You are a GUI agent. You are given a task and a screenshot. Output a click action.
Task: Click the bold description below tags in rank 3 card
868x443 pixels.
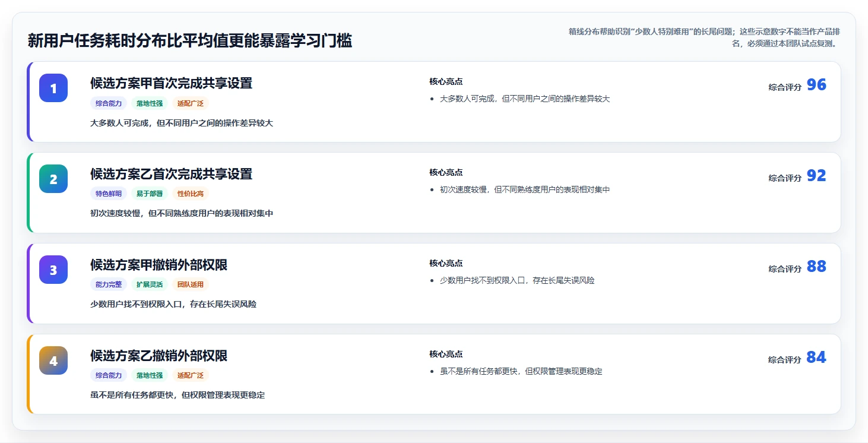point(173,304)
